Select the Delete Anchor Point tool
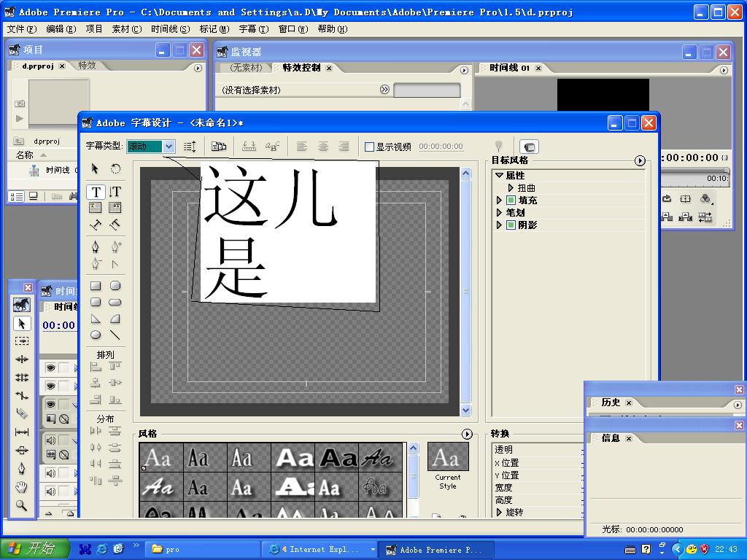 [x=96, y=264]
